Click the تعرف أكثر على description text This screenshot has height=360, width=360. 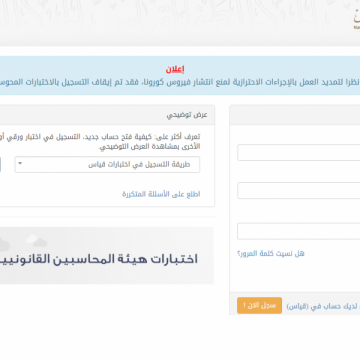tap(100, 142)
